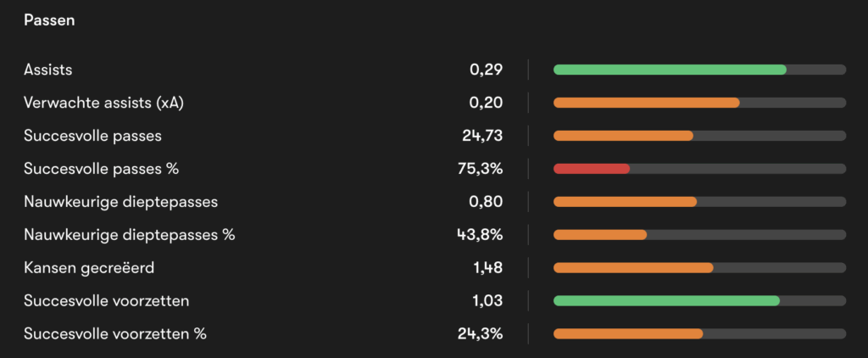Select the Succesvolle passes % label
This screenshot has height=358, width=868.
point(101,169)
